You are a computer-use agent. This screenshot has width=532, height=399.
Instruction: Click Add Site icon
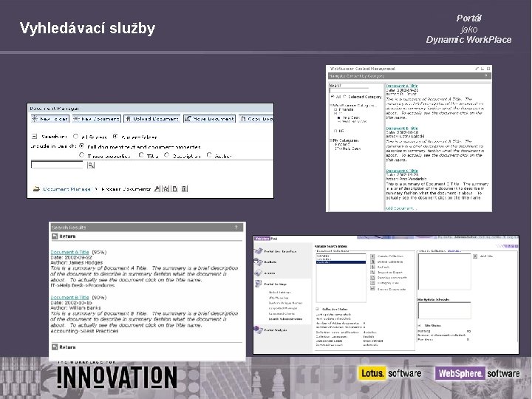point(475,256)
